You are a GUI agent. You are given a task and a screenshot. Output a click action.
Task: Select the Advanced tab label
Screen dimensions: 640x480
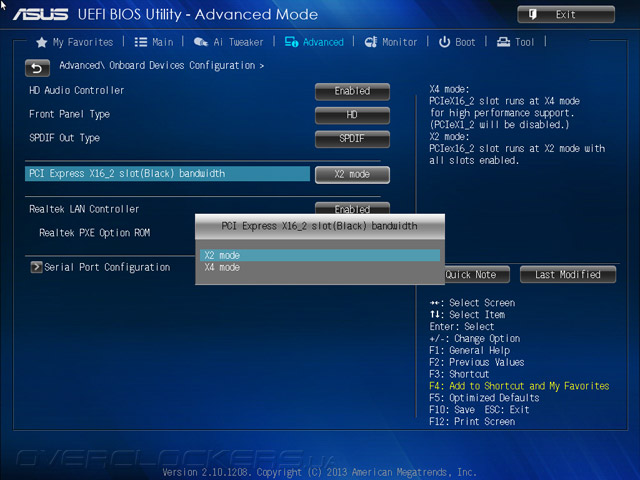[x=323, y=42]
